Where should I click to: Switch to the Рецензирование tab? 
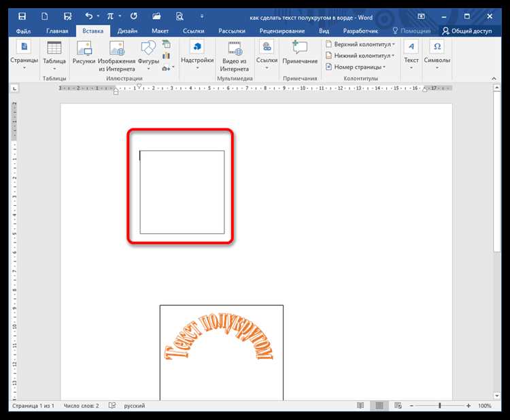point(282,31)
